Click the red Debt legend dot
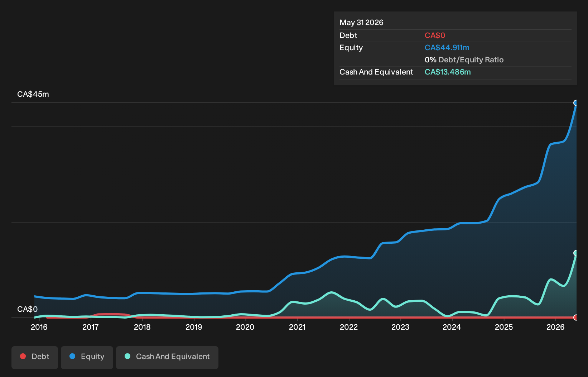Screen dimensions: 588x377 point(23,356)
